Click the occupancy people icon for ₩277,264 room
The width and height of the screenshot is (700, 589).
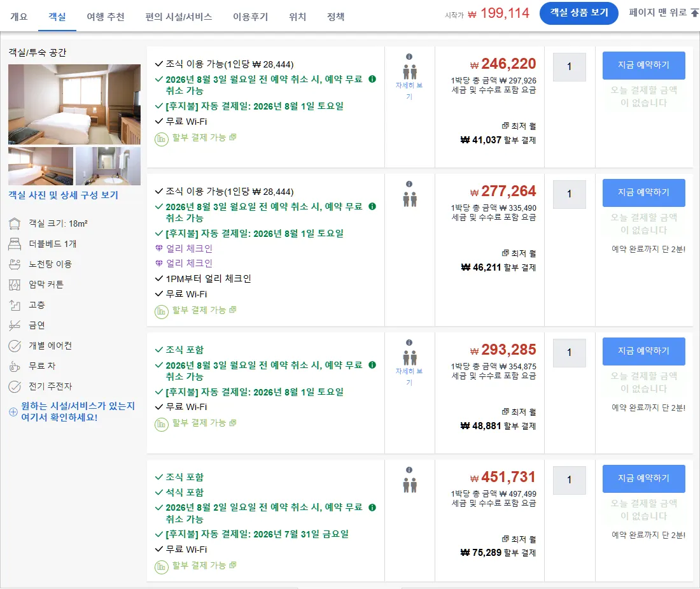[409, 199]
